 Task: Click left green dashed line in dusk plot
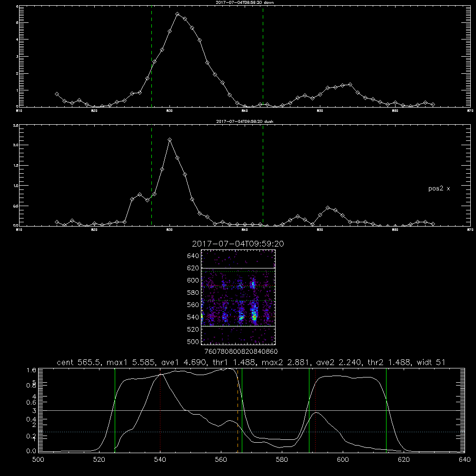tap(151, 175)
